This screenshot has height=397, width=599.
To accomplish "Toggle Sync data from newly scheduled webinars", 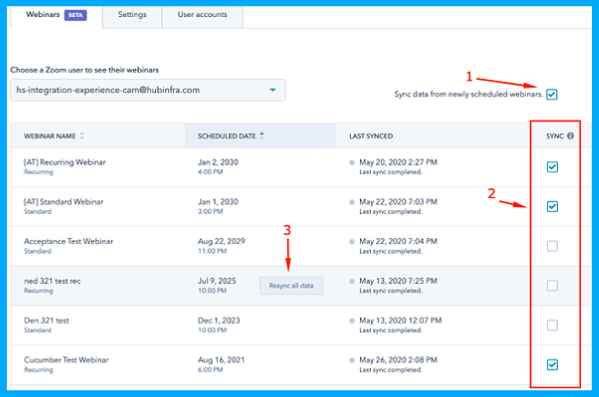I will tap(552, 94).
